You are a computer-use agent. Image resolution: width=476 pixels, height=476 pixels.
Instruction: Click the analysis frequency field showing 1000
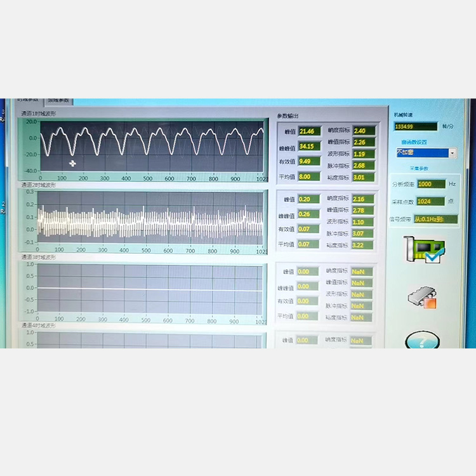(431, 184)
